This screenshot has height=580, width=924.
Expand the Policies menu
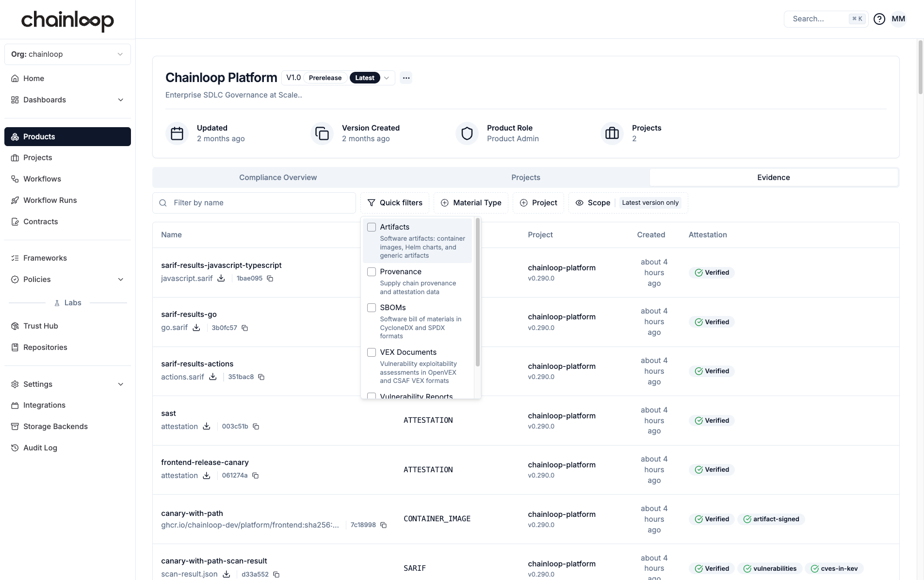click(x=67, y=279)
